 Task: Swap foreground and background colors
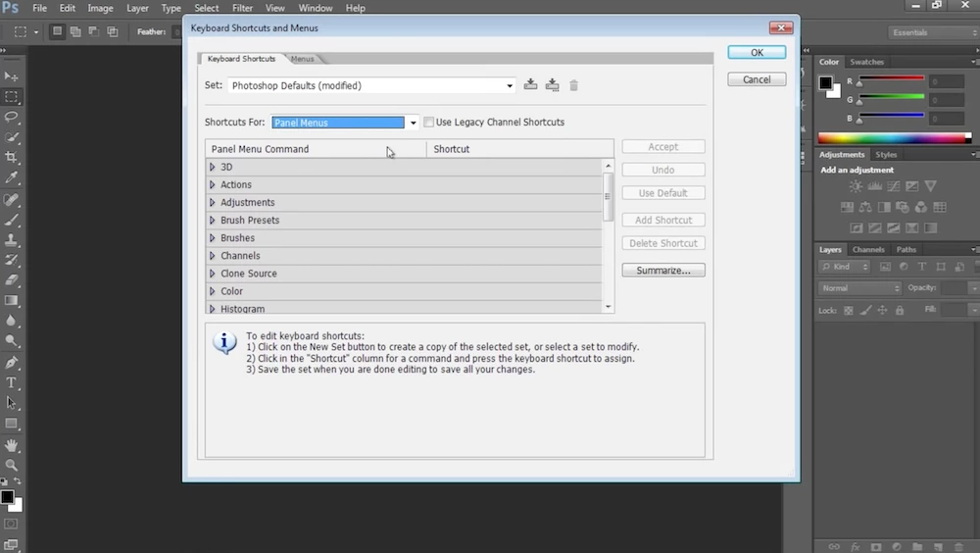pyautogui.click(x=18, y=481)
